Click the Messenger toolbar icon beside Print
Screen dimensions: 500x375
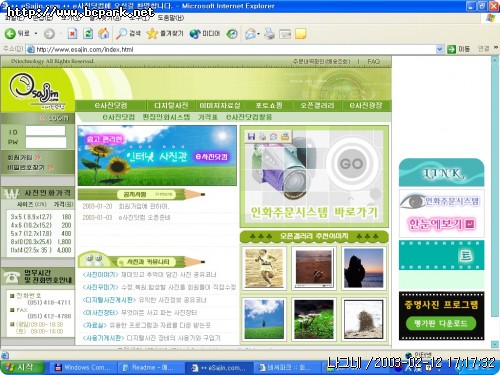(x=285, y=34)
